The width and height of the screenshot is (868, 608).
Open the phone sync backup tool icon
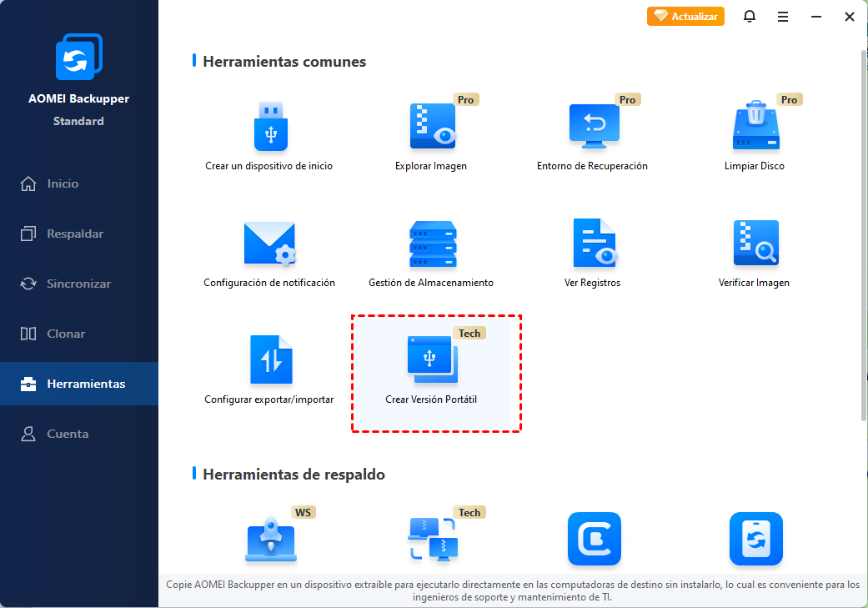coord(756,539)
